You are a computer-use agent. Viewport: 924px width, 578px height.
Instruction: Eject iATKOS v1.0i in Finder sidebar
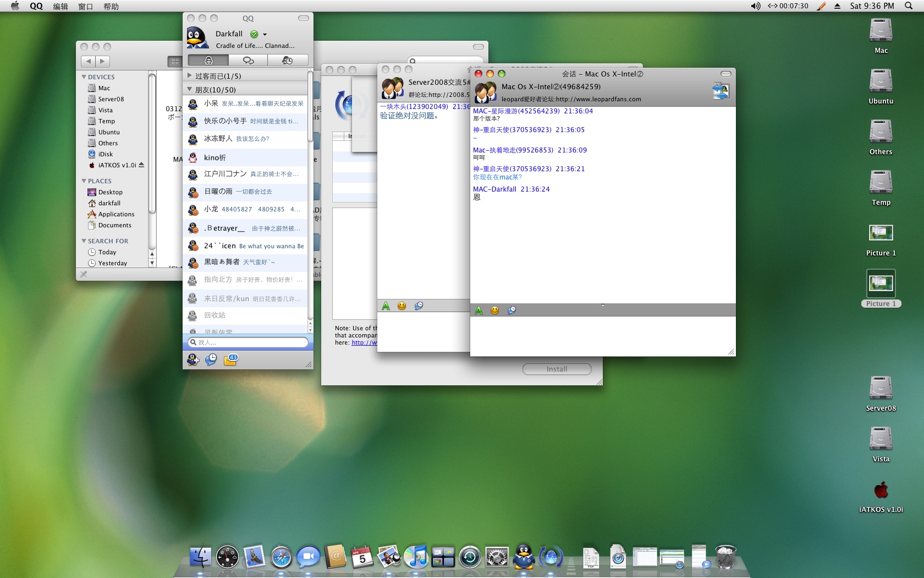point(141,165)
